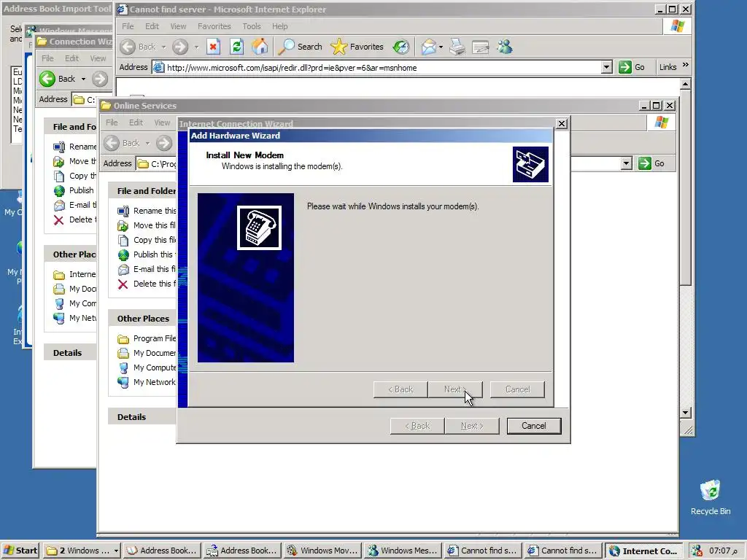Click Next in Add Hardware Wizard
Screen dimensions: 747x560
coord(455,389)
